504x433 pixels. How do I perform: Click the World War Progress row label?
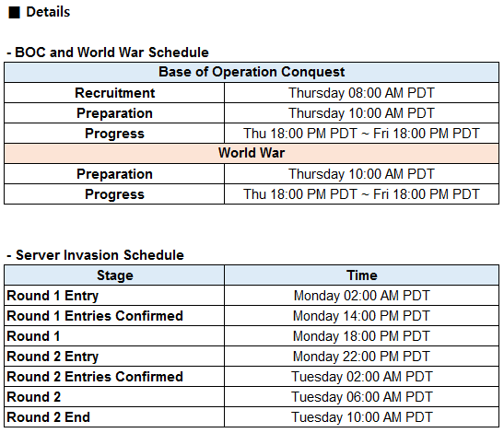(x=115, y=194)
